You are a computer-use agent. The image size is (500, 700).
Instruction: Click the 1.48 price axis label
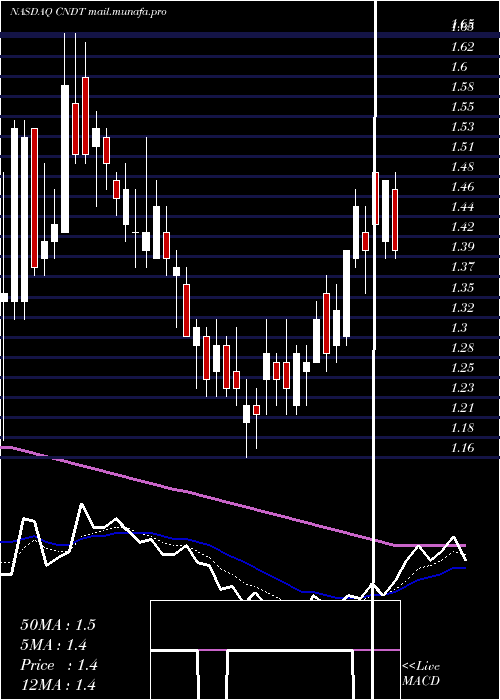pos(462,167)
